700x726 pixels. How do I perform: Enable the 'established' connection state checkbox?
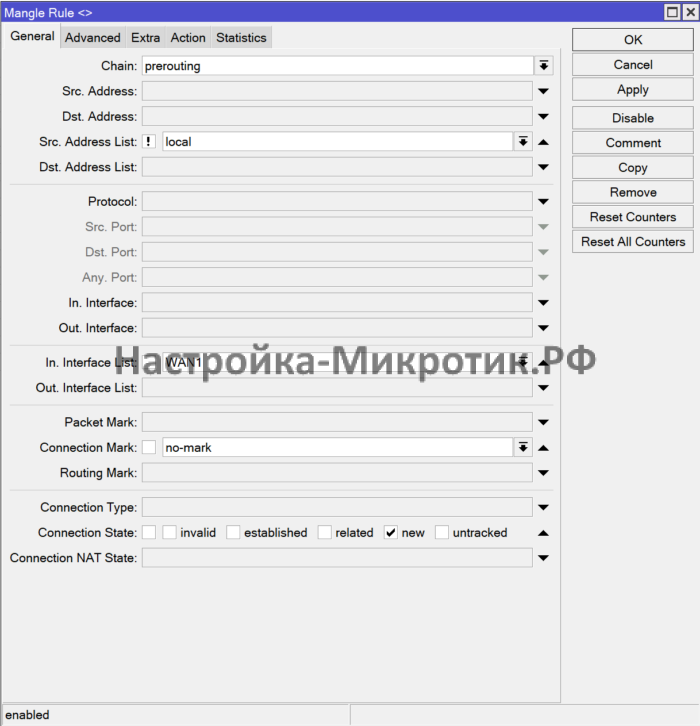(x=233, y=533)
